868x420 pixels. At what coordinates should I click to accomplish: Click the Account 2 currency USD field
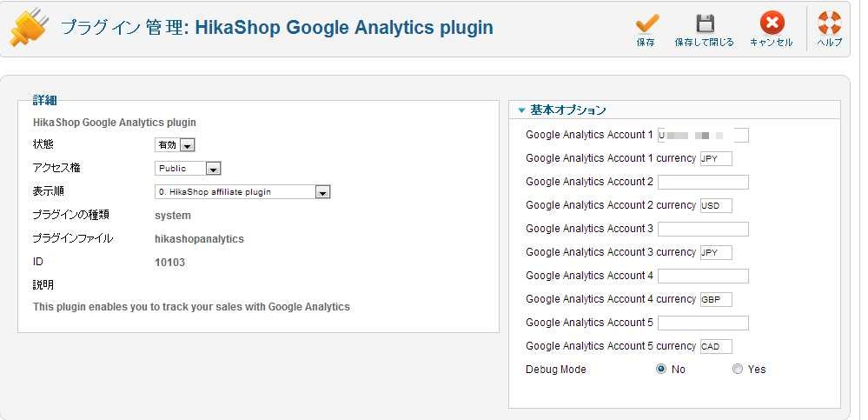(x=716, y=205)
